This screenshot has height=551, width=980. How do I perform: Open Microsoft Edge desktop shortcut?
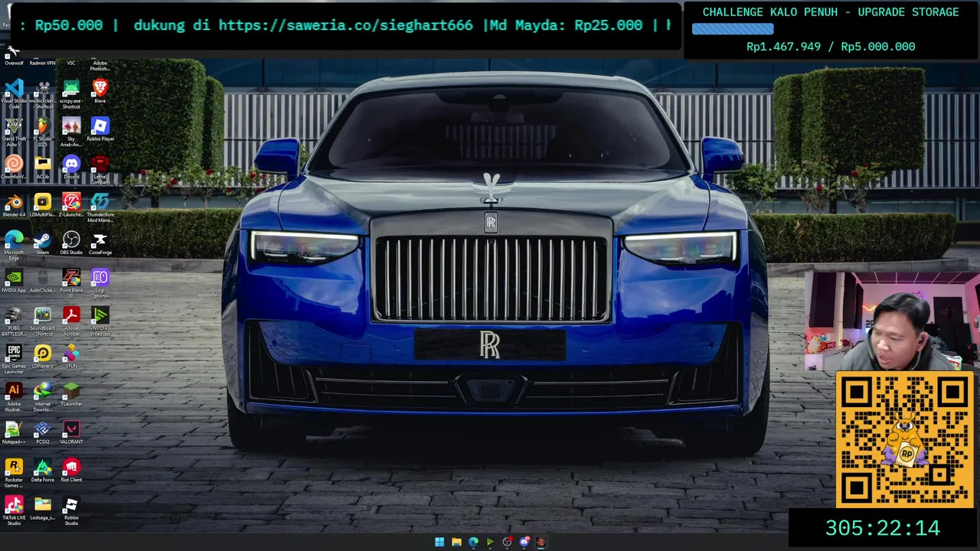pos(14,245)
